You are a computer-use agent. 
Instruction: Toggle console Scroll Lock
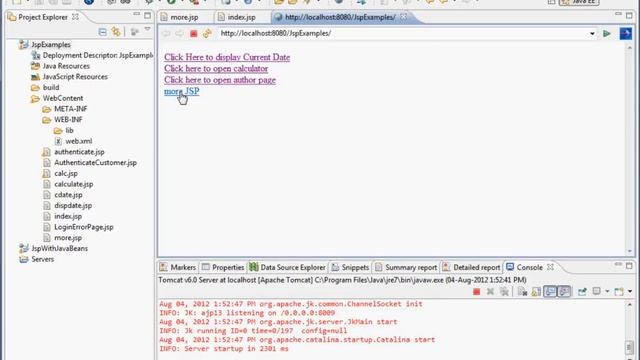[536, 291]
